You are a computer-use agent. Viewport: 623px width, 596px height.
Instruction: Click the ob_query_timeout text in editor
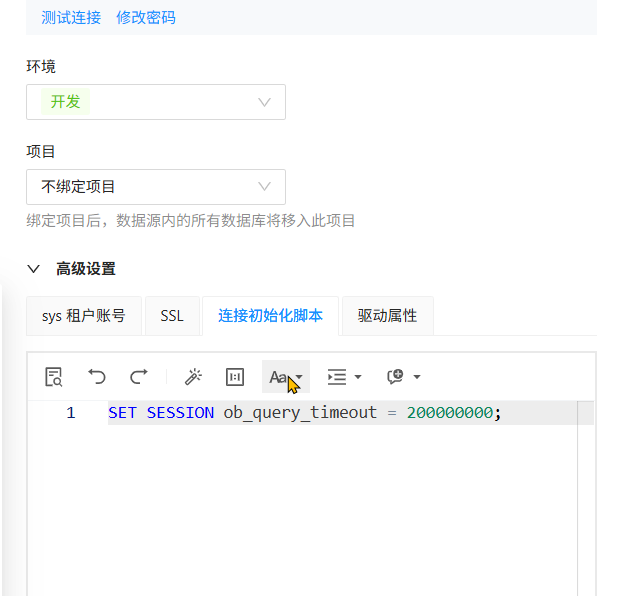pyautogui.click(x=300, y=413)
